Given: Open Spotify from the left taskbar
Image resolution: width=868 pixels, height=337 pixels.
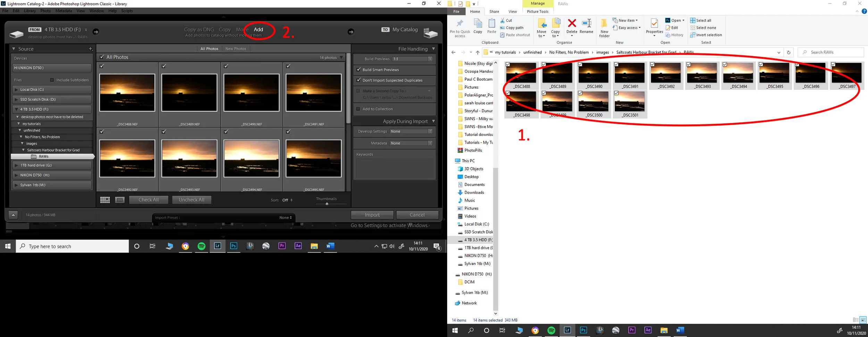Looking at the screenshot, I should click(201, 246).
